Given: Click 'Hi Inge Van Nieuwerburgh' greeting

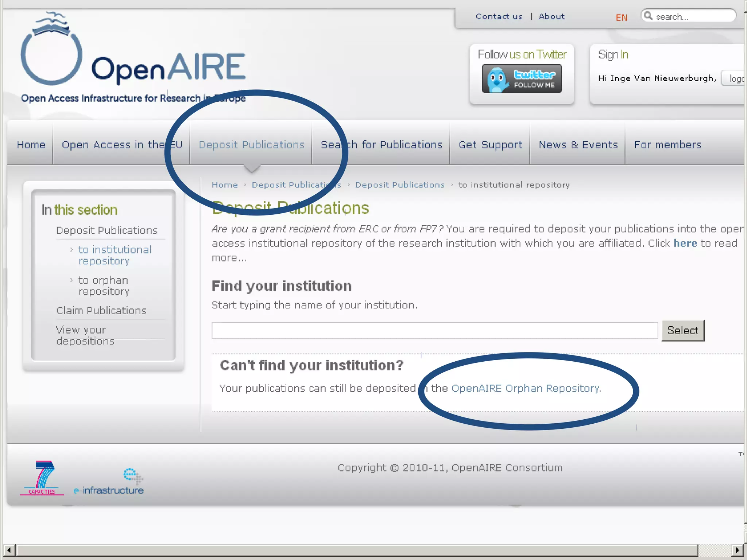Looking at the screenshot, I should pyautogui.click(x=657, y=78).
